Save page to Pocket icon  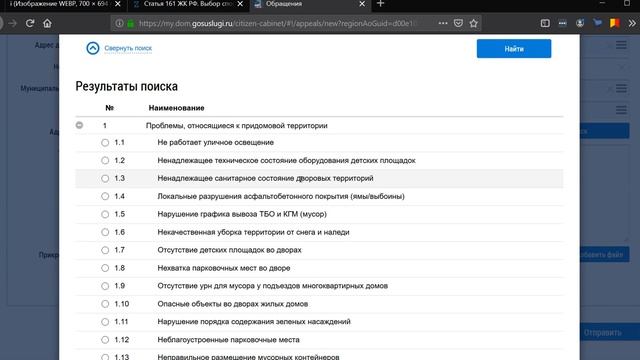pyautogui.click(x=458, y=23)
